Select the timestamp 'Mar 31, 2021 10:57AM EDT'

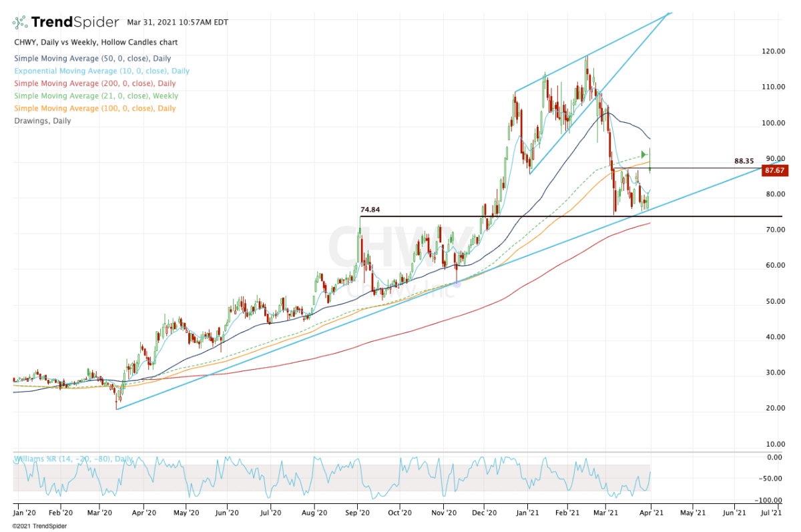tap(178, 22)
